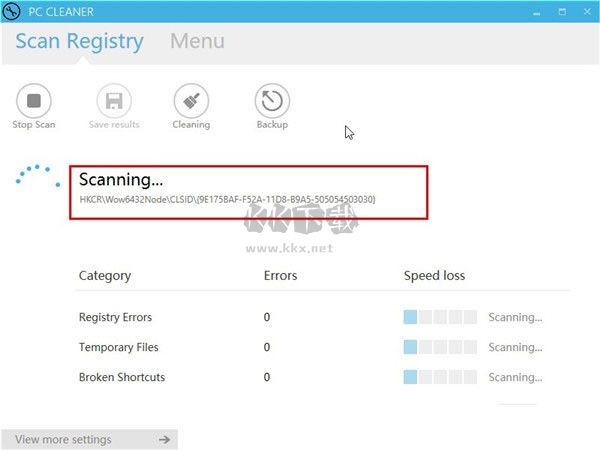Click the Save results floppy disk icon
600x450 pixels.
coord(114,101)
